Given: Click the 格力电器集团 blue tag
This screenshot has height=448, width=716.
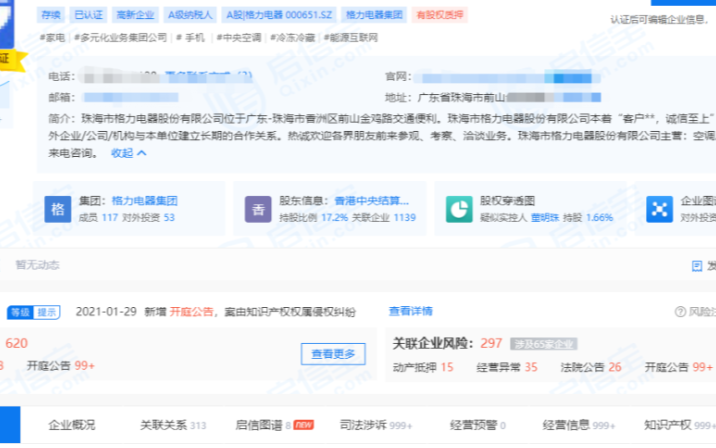Looking at the screenshot, I should tap(374, 15).
